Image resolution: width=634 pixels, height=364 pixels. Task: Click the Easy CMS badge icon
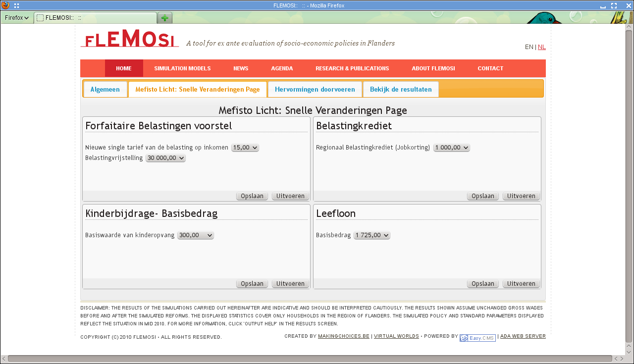click(x=477, y=338)
